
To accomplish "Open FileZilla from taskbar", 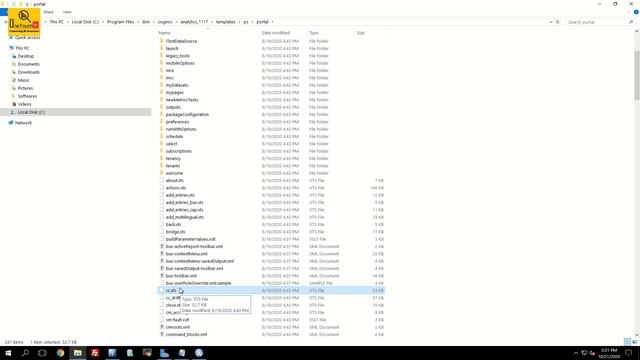I will click(95, 353).
